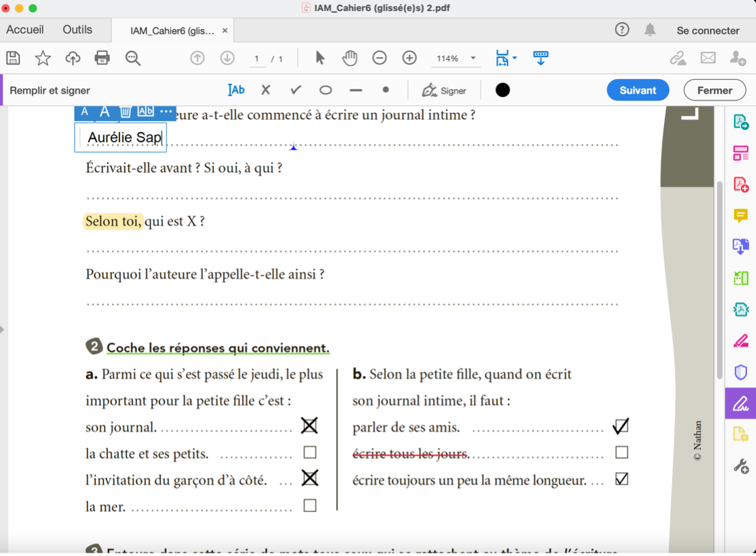The width and height of the screenshot is (756, 556).
Task: Close the IAM_Cahier6 document tab
Action: 225,30
